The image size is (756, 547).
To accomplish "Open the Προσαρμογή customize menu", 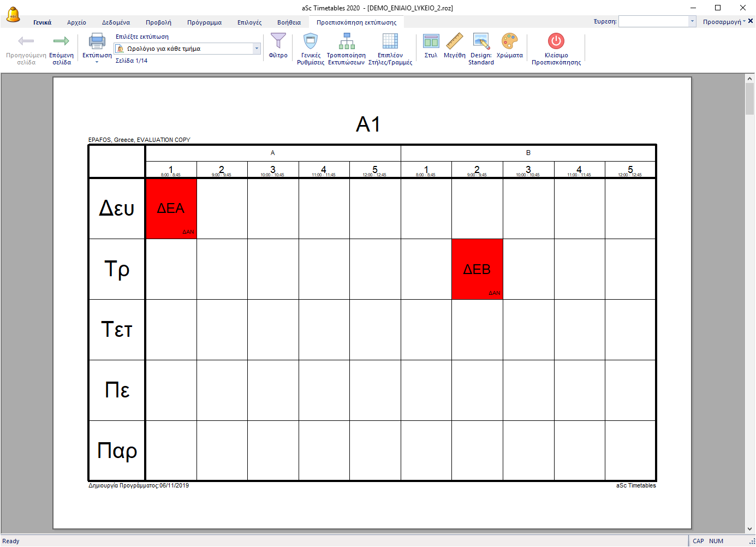I will pyautogui.click(x=723, y=22).
